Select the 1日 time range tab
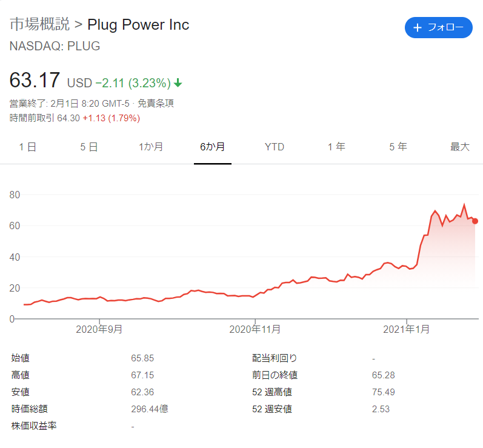This screenshot has width=483, height=448. click(x=28, y=147)
